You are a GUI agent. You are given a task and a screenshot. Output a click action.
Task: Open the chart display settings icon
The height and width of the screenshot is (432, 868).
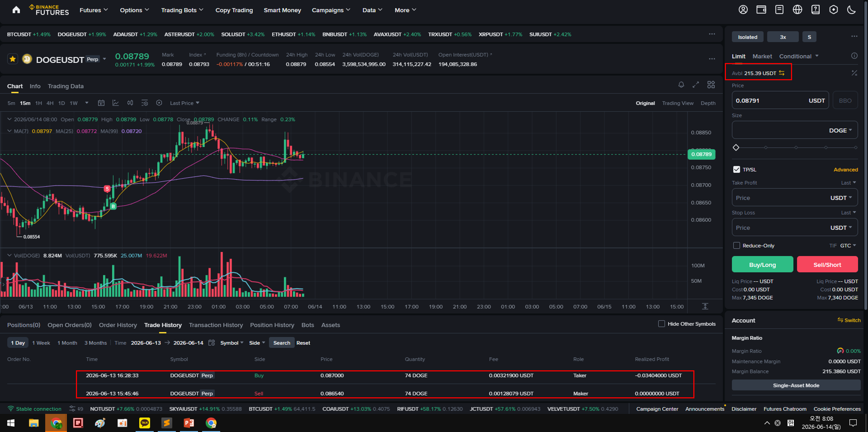(x=145, y=103)
